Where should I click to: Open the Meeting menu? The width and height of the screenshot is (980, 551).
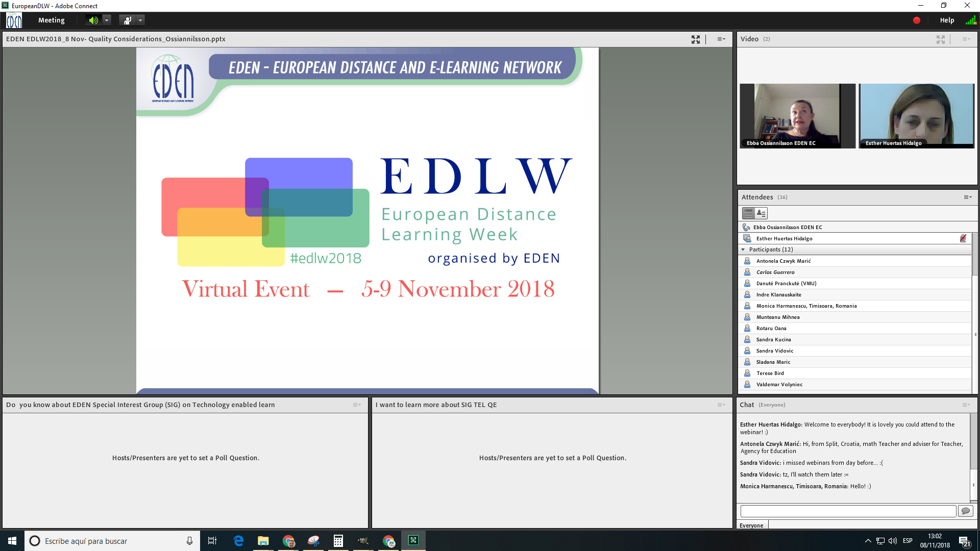click(x=52, y=20)
